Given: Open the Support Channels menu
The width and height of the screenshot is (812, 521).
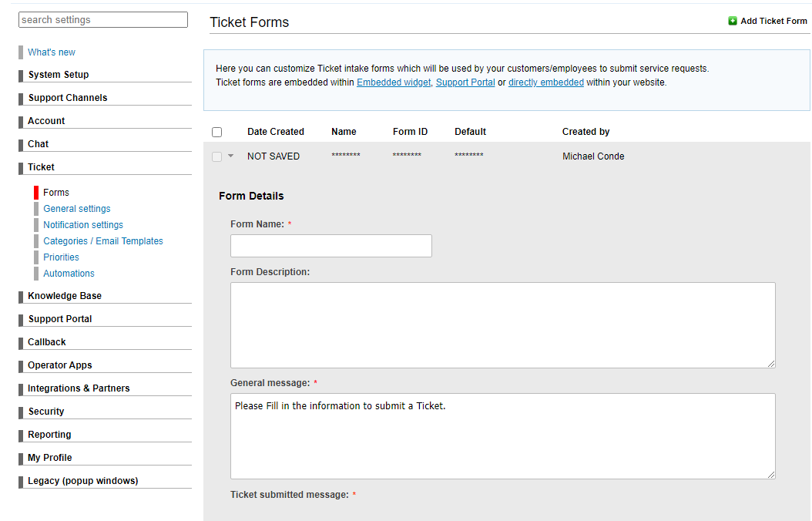Looking at the screenshot, I should coord(68,98).
